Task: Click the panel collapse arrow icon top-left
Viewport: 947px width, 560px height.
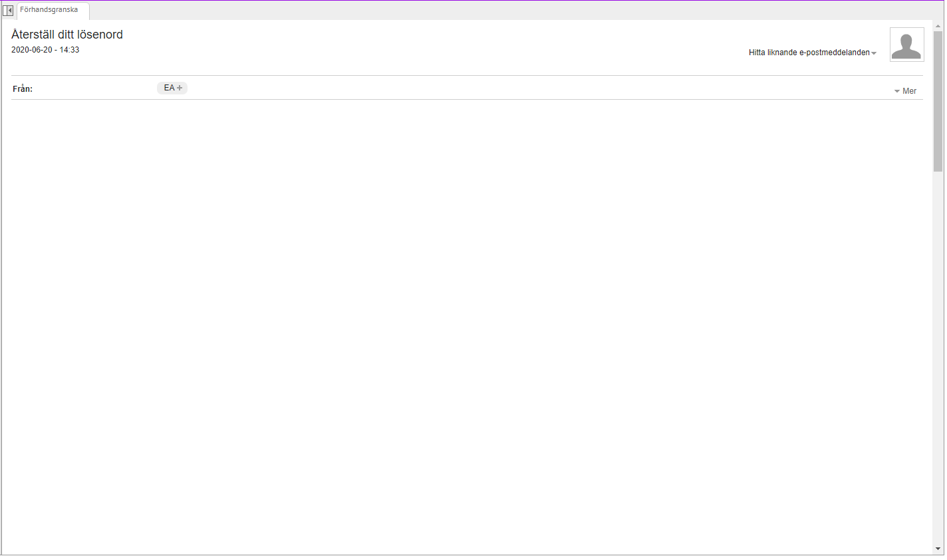Action: (7, 10)
